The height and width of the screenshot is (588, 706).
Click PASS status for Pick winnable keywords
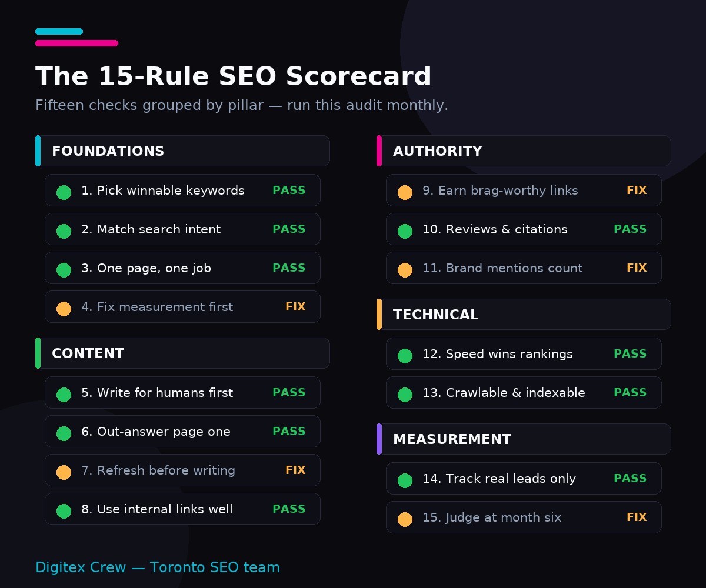289,191
